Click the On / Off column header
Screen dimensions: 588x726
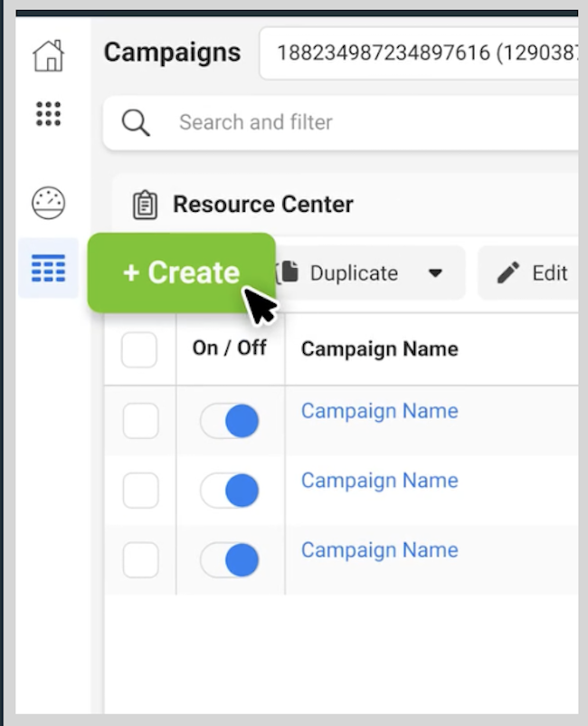pos(230,348)
